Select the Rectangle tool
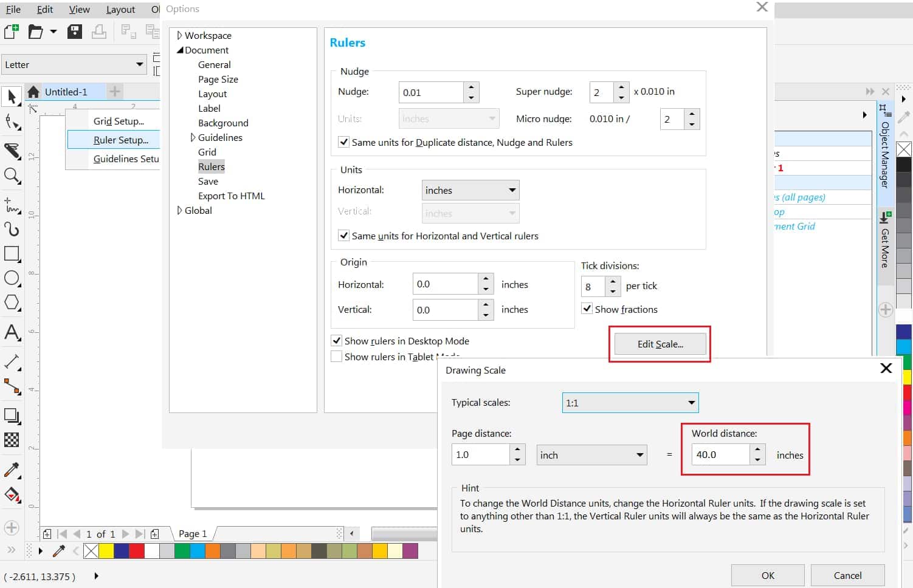The height and width of the screenshot is (588, 913). [x=12, y=253]
